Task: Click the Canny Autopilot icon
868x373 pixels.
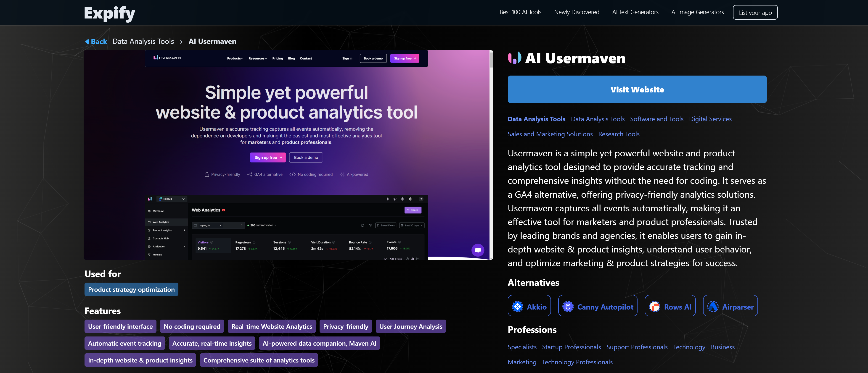Action: [568, 307]
